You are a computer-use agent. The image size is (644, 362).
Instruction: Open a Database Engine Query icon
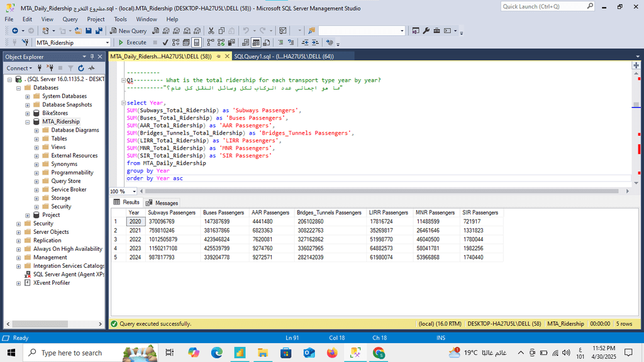click(x=155, y=31)
